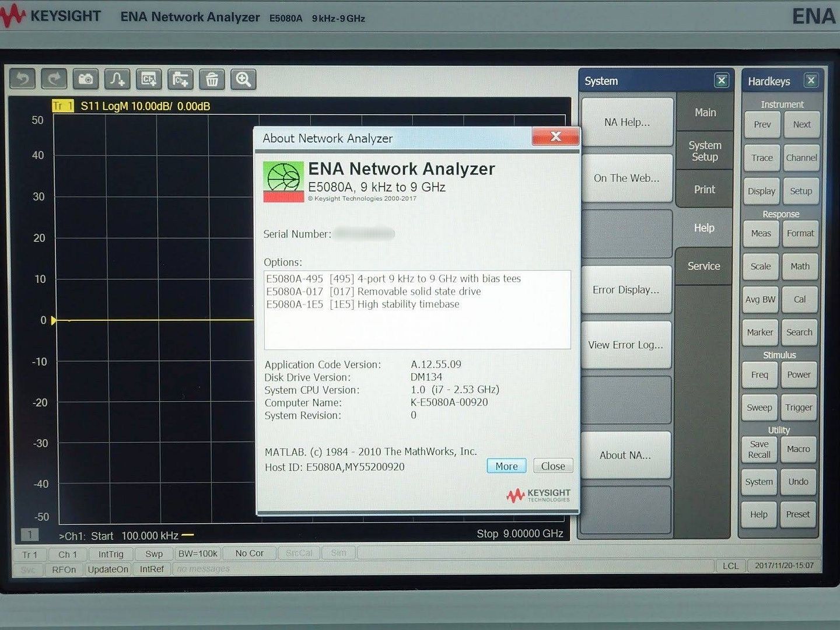Select option row E5080A-1E5 High stability timebase
840x630 pixels.
[363, 304]
